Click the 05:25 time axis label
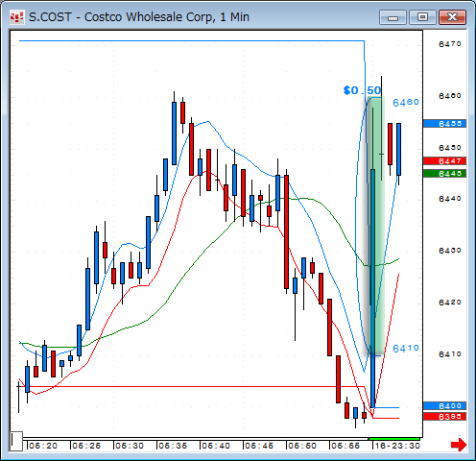Screen dimensions: 476x461 coord(86,446)
